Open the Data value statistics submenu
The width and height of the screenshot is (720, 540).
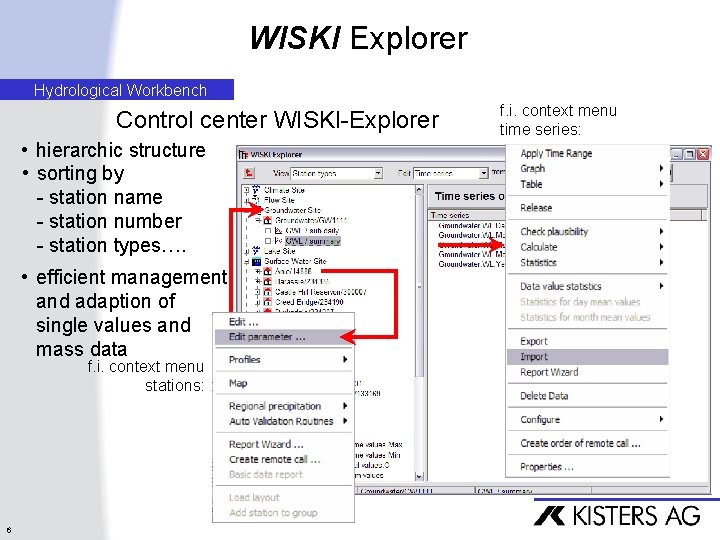pos(587,286)
